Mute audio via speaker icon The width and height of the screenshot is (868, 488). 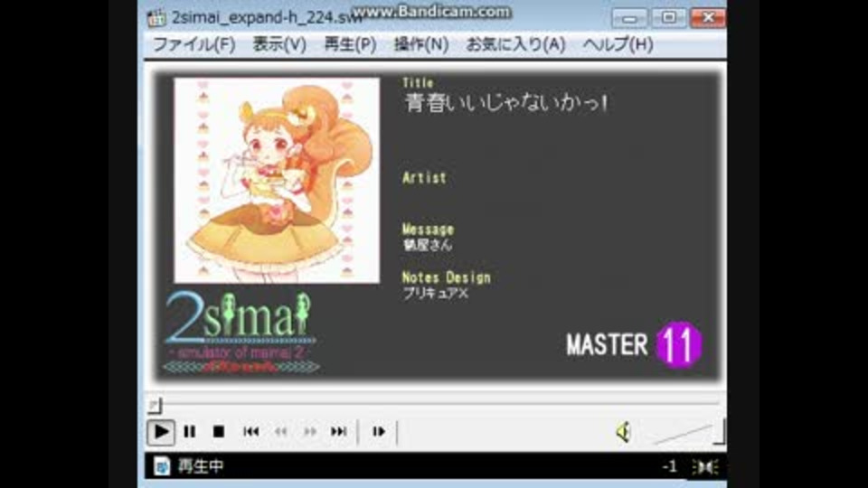[x=623, y=432]
